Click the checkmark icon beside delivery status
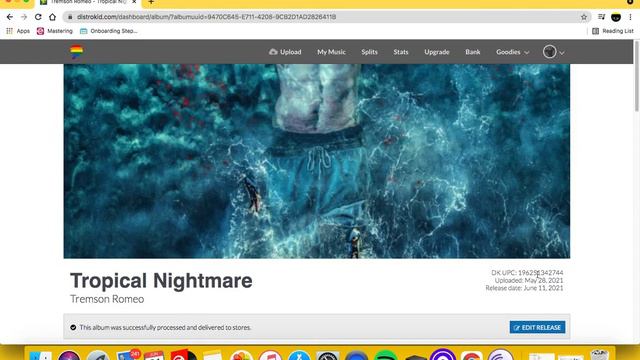Viewport: 640px width, 360px height. point(73,327)
